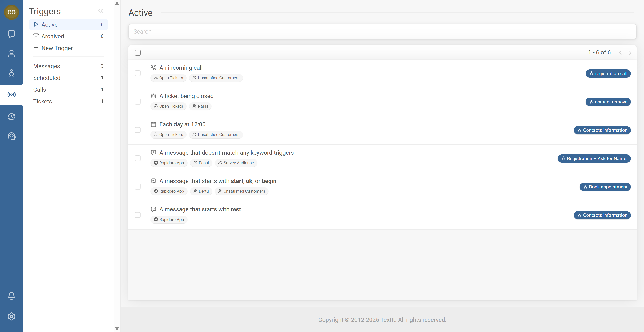Open the notifications bell icon
This screenshot has width=644, height=332.
[11, 296]
